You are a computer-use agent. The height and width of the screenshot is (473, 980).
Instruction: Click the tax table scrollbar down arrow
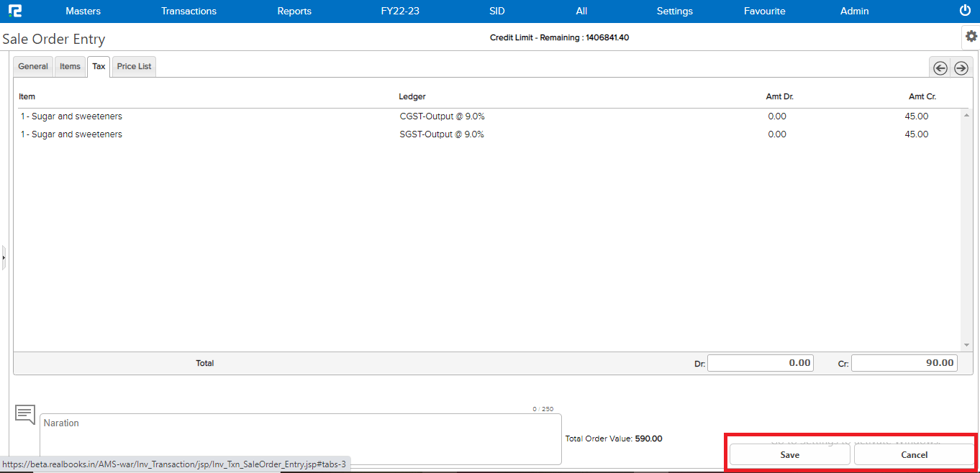click(966, 346)
